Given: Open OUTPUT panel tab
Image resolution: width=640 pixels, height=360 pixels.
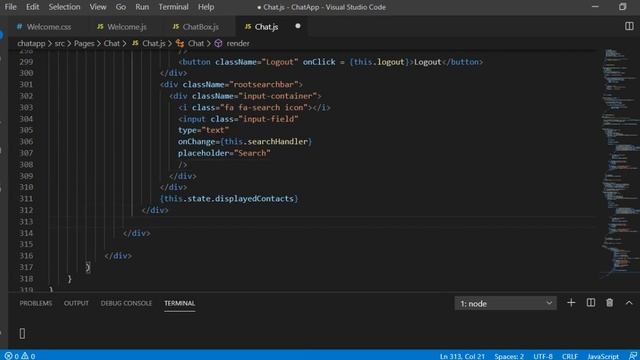Looking at the screenshot, I should (x=76, y=303).
